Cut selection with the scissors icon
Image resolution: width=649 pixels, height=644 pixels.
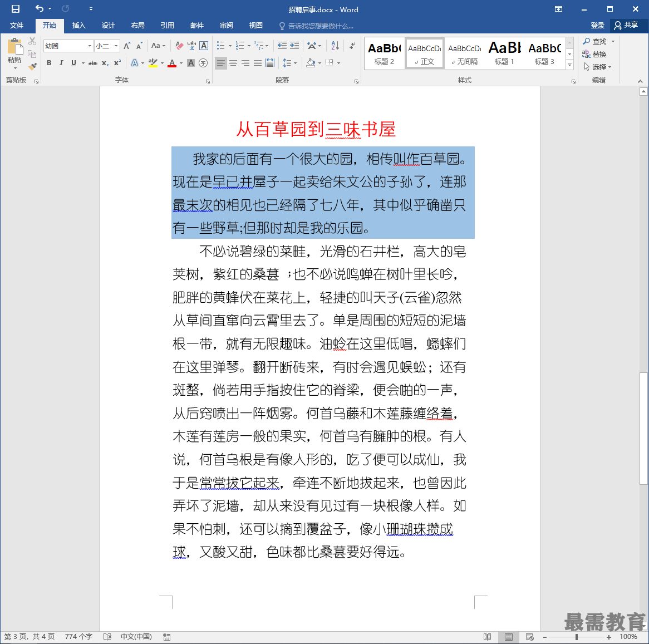(32, 41)
